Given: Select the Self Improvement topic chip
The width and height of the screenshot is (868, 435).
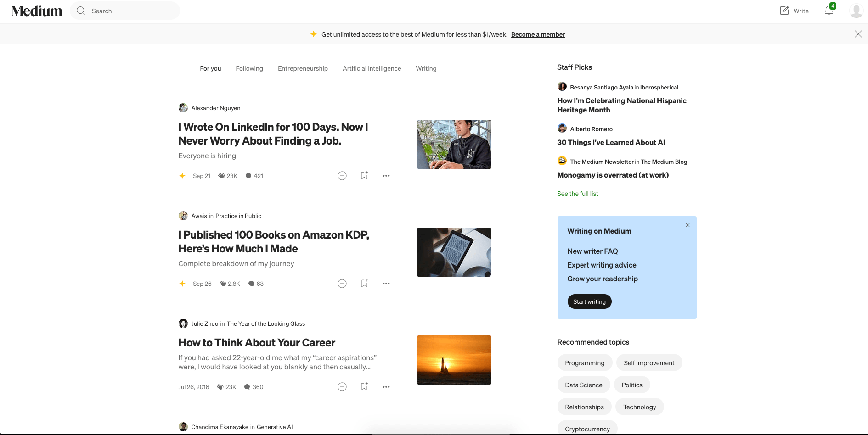Looking at the screenshot, I should pyautogui.click(x=649, y=363).
